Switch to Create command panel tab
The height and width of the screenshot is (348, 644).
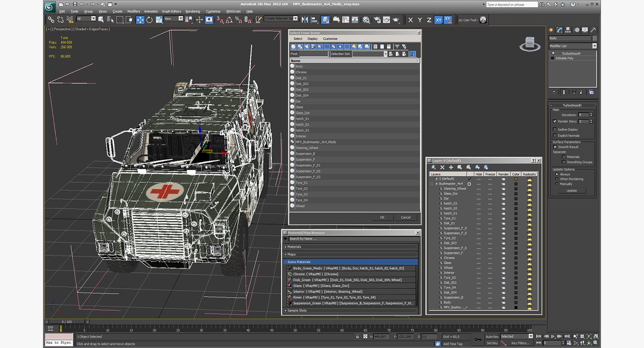(551, 30)
